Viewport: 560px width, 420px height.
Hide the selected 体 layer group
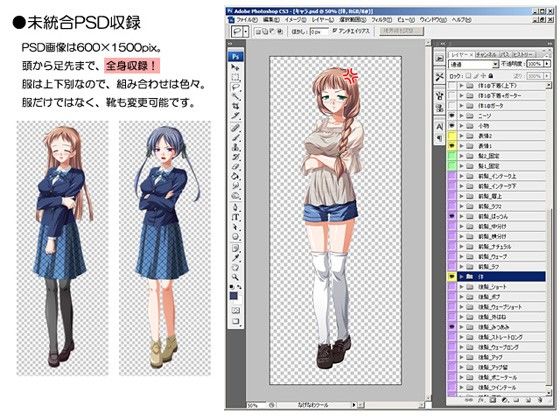point(452,276)
